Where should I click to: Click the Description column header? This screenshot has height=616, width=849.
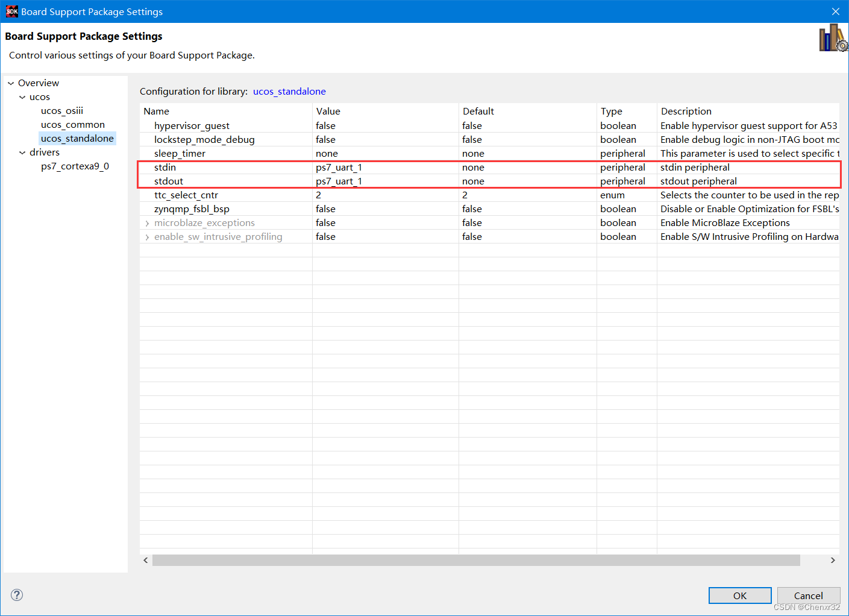(748, 112)
